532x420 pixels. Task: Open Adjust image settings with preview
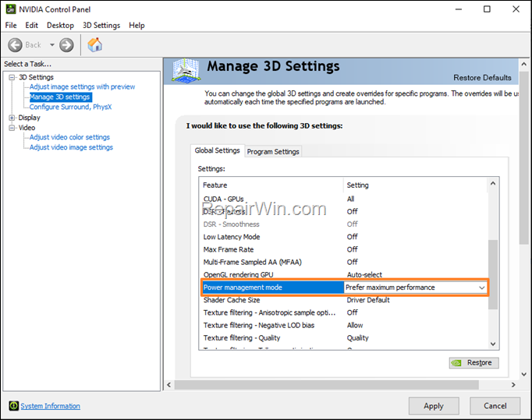pos(82,86)
